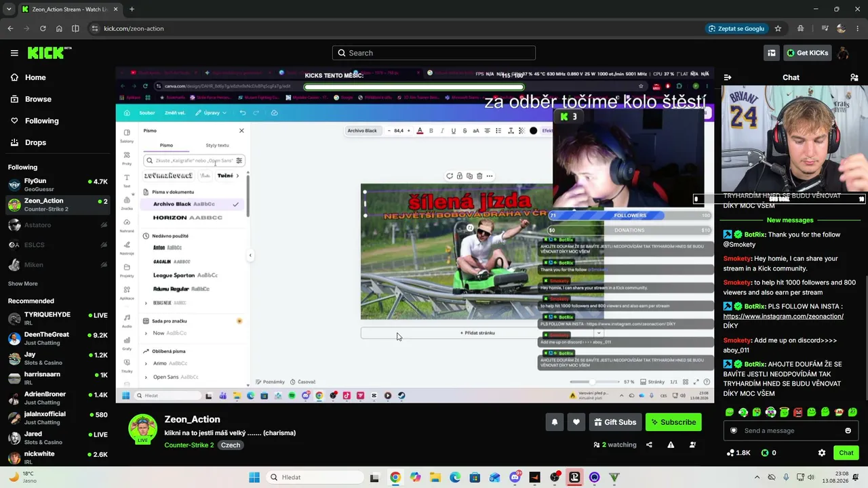Collapse the chat panel arrow icon
The image size is (868, 488).
pos(727,77)
